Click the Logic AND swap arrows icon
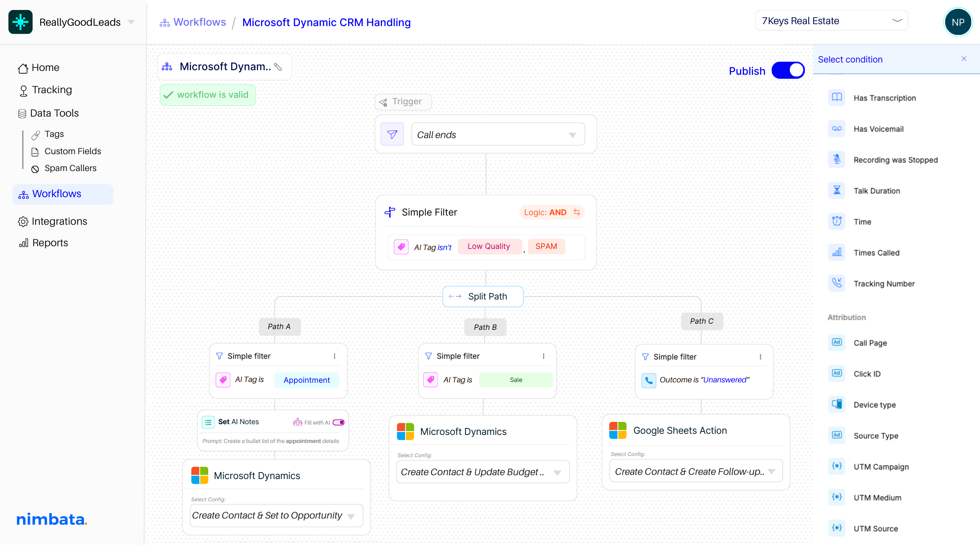The height and width of the screenshot is (545, 980). tap(577, 212)
